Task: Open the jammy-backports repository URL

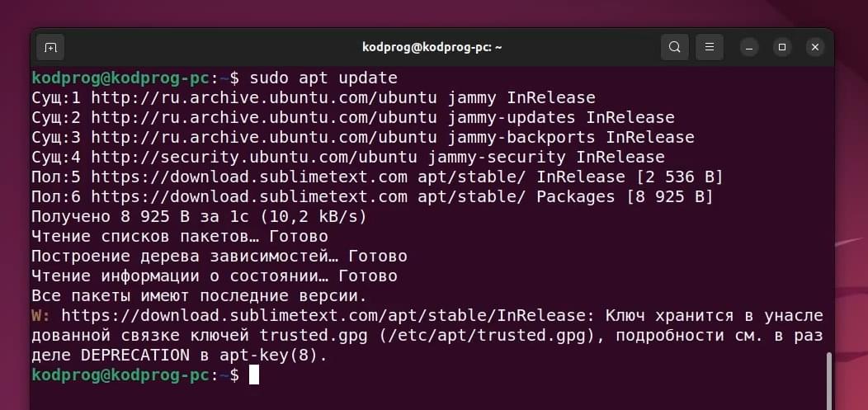Action: 264,138
